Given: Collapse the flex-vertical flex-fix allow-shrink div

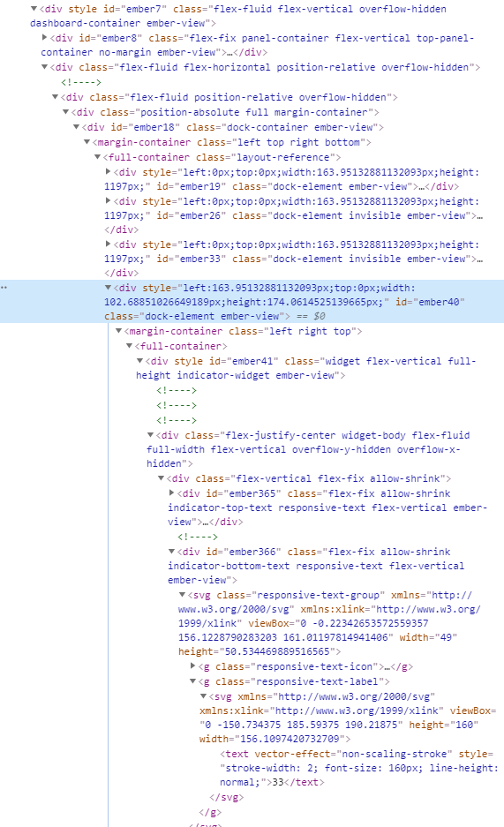Looking at the screenshot, I should pos(161,478).
